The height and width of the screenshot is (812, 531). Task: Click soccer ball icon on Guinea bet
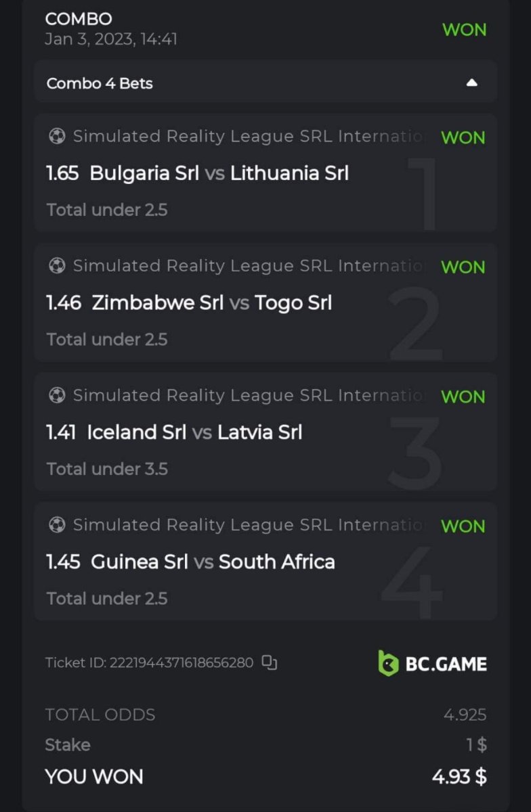point(57,524)
